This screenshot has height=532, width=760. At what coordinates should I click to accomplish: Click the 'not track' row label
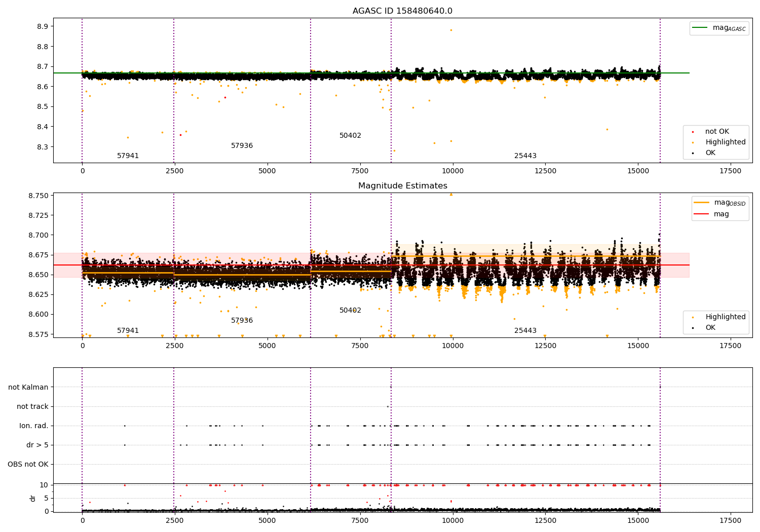point(32,406)
